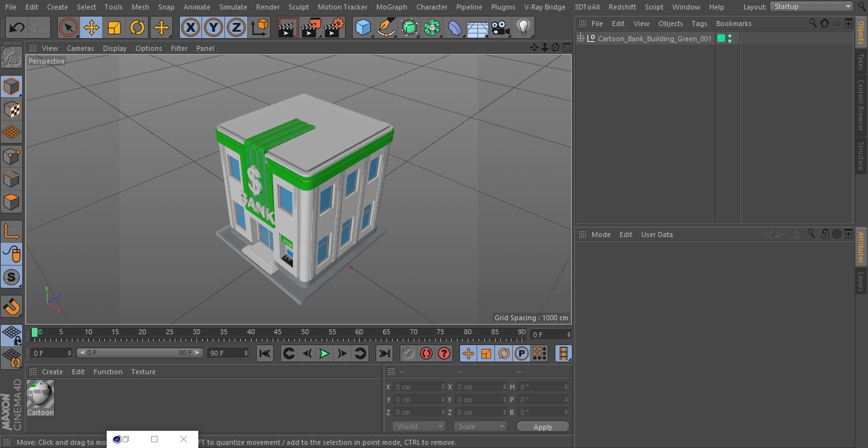This screenshot has height=448, width=868.
Task: Add a Cube primitive object
Action: [363, 27]
